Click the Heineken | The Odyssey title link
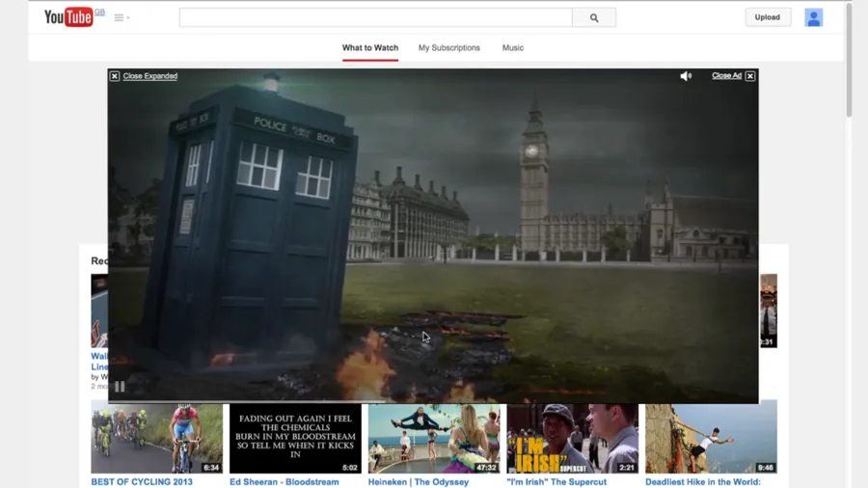Viewport: 868px width, 488px height. [x=419, y=482]
